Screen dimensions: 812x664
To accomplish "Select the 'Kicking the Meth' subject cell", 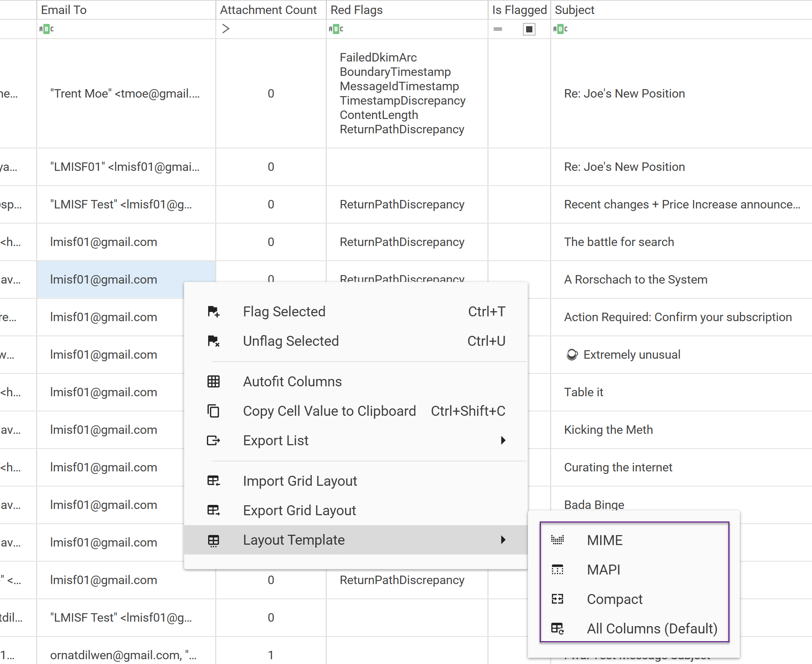I will 608,429.
